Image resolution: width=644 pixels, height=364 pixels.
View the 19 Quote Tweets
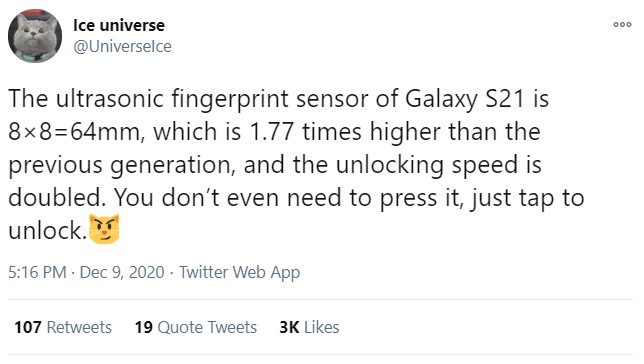tap(196, 327)
